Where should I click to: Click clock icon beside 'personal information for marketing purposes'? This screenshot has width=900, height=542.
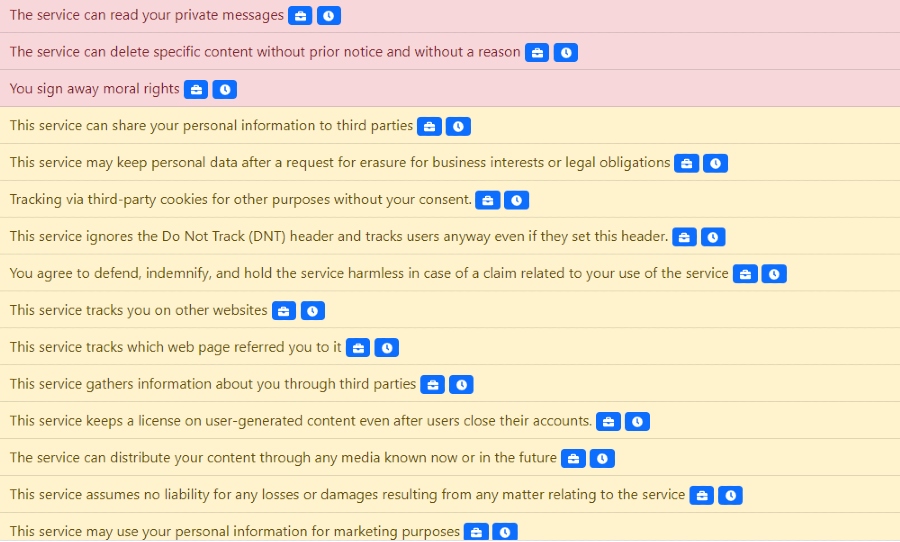(x=505, y=532)
